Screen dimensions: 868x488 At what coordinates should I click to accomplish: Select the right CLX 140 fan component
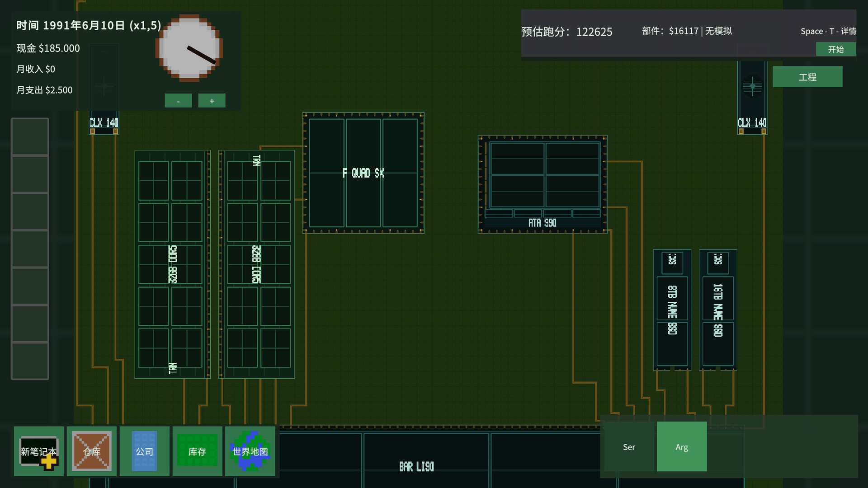752,97
